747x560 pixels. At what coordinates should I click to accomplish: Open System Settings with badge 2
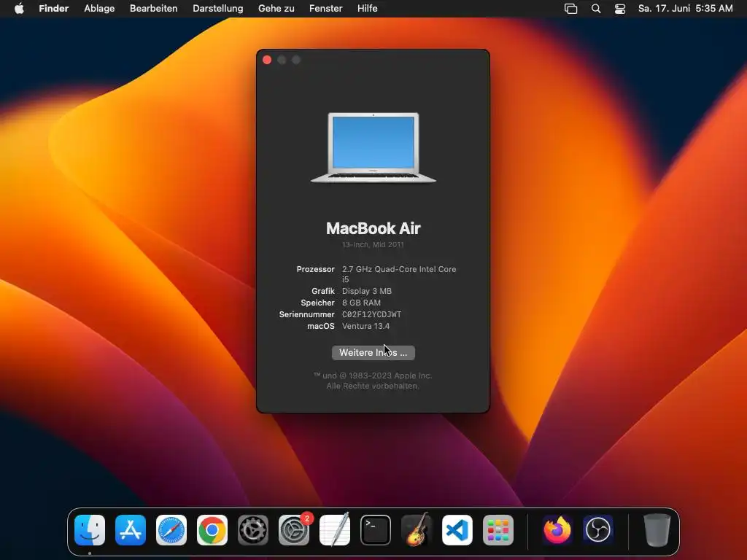pyautogui.click(x=294, y=530)
